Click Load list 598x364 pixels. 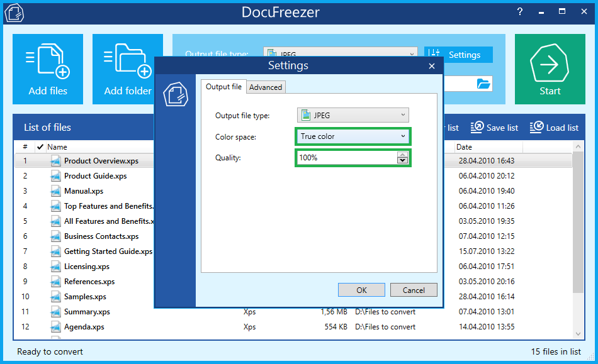pos(554,128)
